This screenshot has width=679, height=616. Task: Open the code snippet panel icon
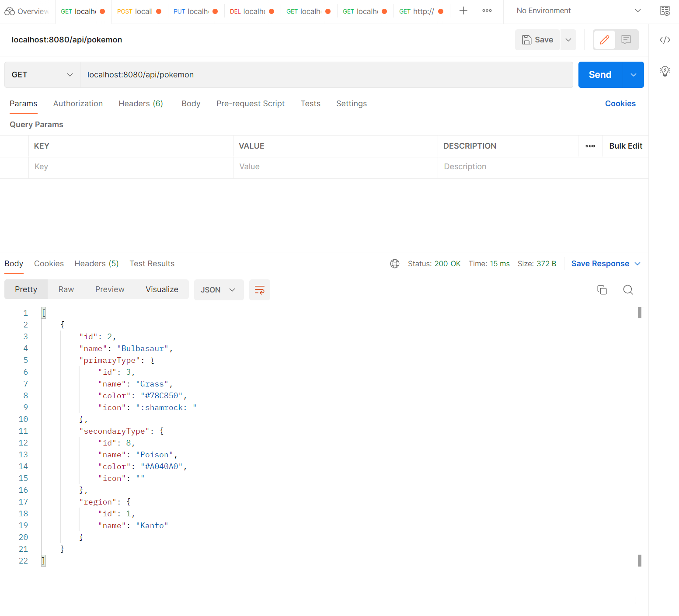(x=665, y=40)
